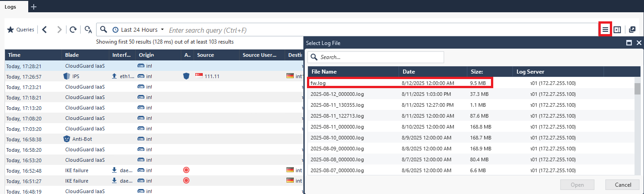The image size is (644, 194).
Task: Focus the Search box in the Select Log File dialog
Action: (376, 57)
